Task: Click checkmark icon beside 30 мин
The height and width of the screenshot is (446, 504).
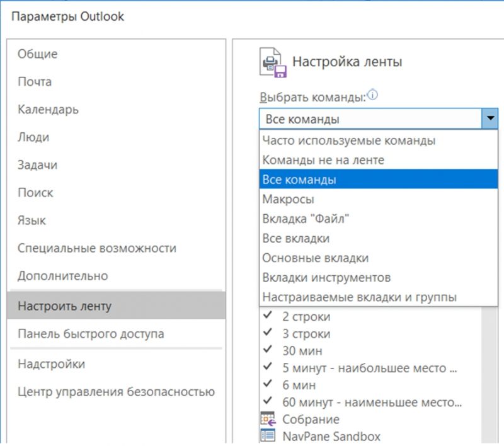Action: click(x=267, y=349)
